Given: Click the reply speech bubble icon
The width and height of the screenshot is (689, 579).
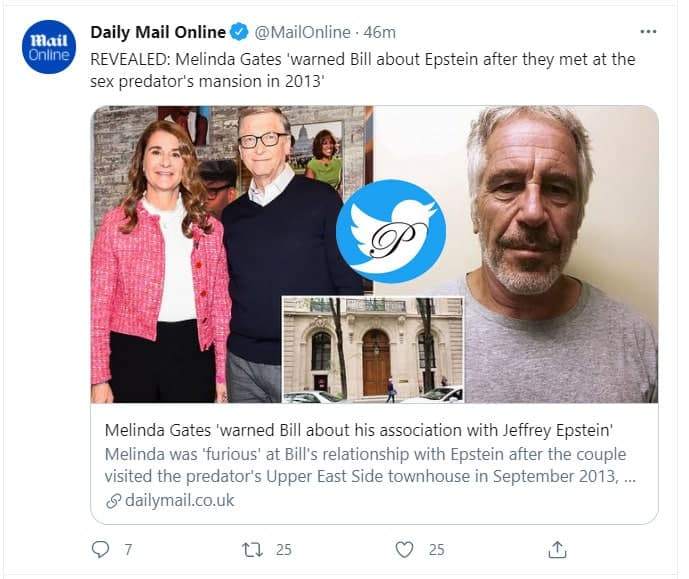Looking at the screenshot, I should pos(101,549).
